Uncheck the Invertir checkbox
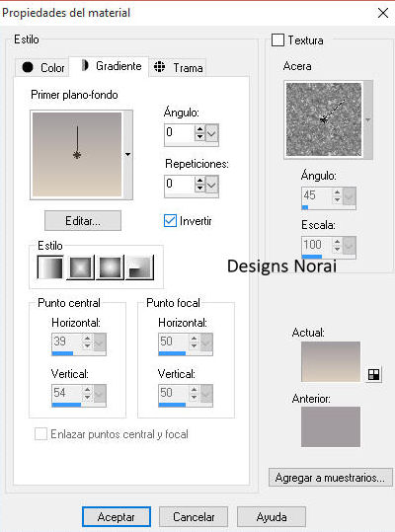Screen dimensions: 395x532 pos(170,220)
